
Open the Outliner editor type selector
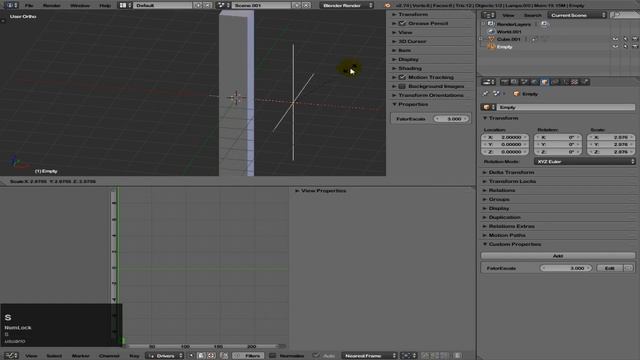coord(488,15)
